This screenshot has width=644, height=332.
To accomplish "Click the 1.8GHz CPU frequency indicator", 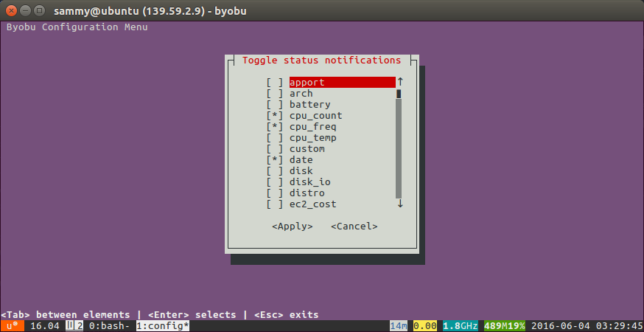I will point(461,326).
